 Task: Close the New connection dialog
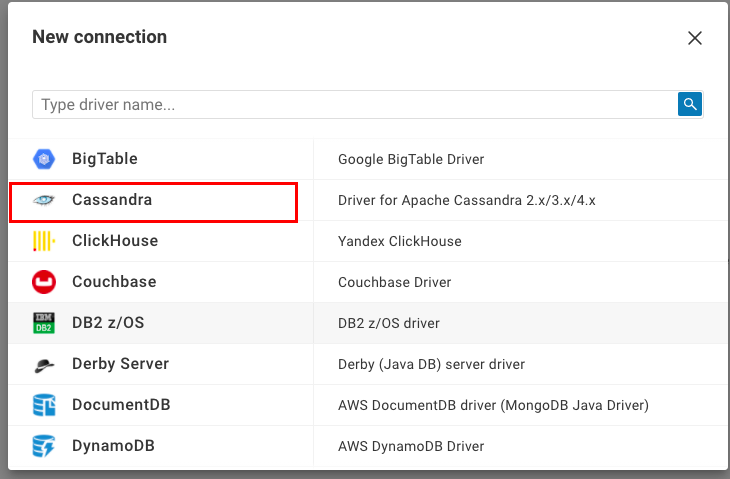(x=695, y=38)
